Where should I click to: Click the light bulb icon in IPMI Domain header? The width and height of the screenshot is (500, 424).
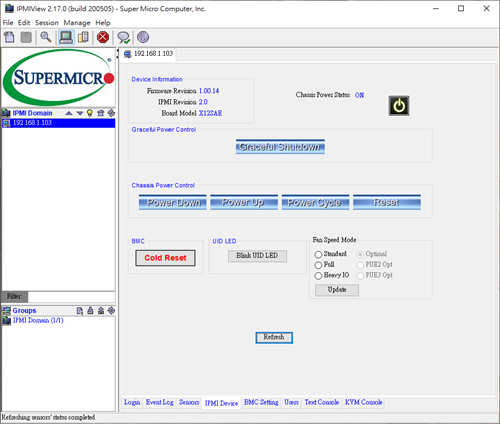(x=90, y=113)
